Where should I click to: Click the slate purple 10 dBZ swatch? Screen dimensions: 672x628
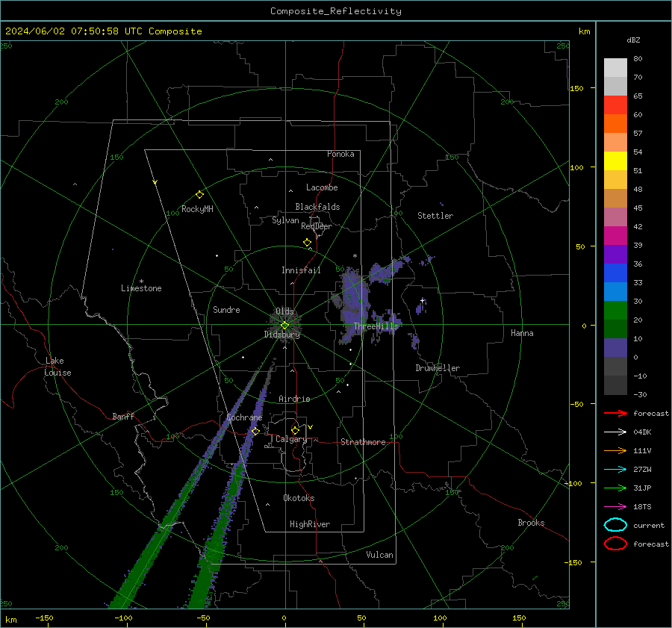point(615,347)
